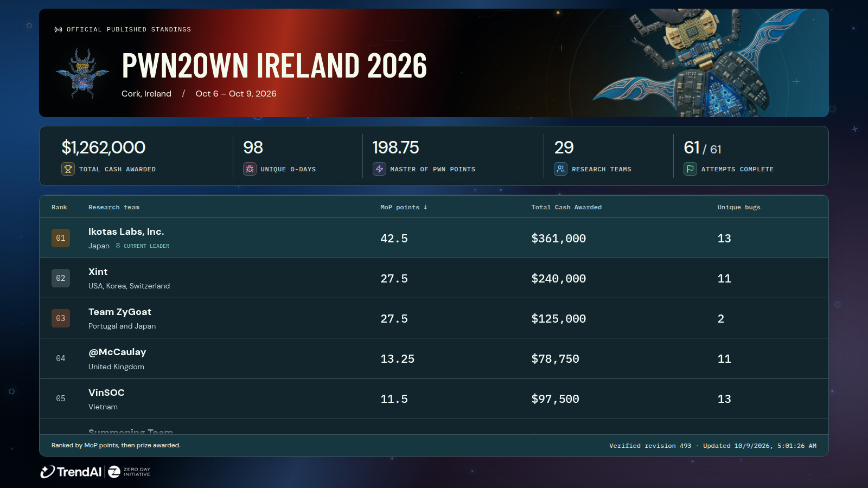
Task: Click the rank 04 number for @McCaulay
Action: tap(61, 358)
